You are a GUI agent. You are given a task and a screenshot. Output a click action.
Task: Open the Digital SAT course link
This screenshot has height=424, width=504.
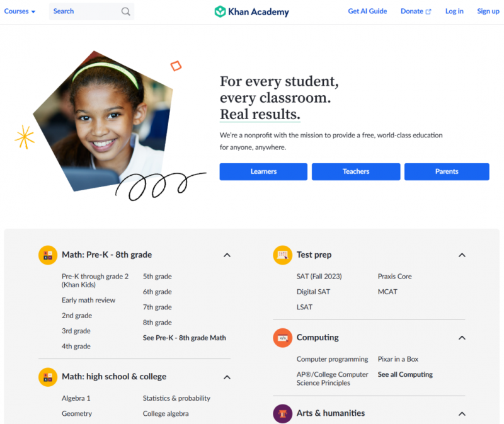[x=313, y=292]
